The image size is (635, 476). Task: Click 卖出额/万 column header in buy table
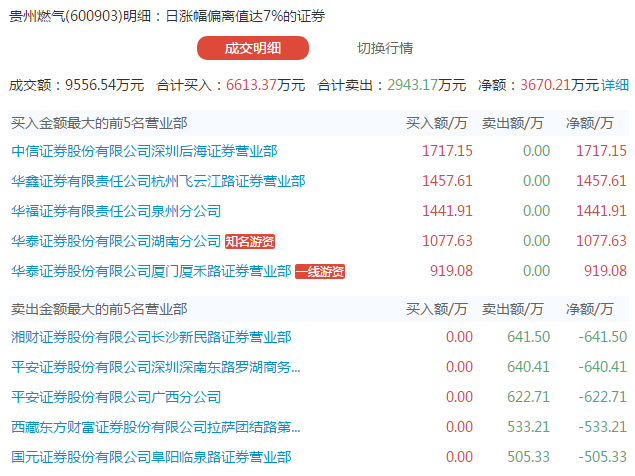(x=512, y=123)
